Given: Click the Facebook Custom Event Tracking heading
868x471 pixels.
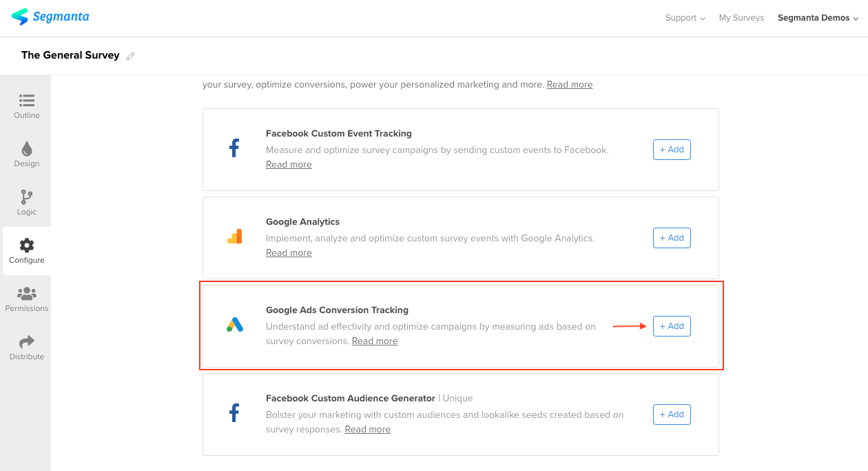Looking at the screenshot, I should click(339, 133).
